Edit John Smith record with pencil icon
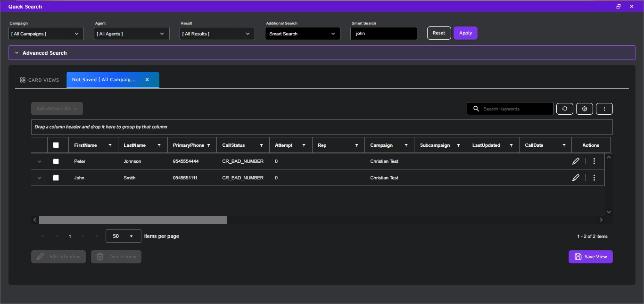Screen dimensions: 644x304 [576, 178]
